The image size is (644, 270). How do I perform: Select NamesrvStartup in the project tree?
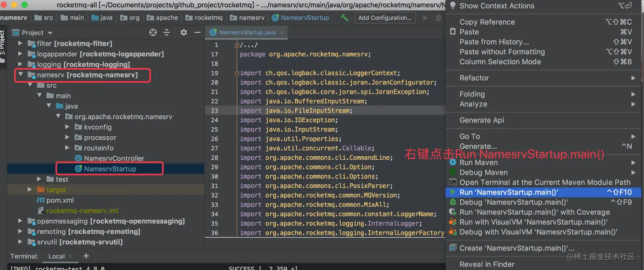[x=106, y=169]
